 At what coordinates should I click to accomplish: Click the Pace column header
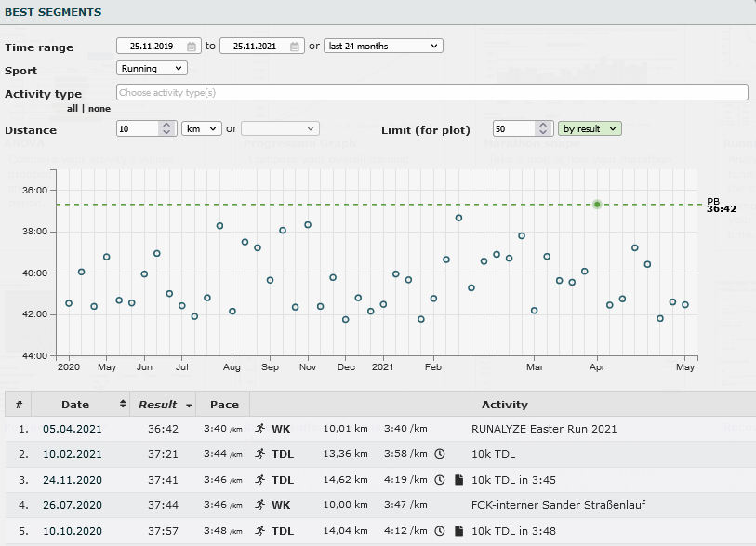coord(223,405)
